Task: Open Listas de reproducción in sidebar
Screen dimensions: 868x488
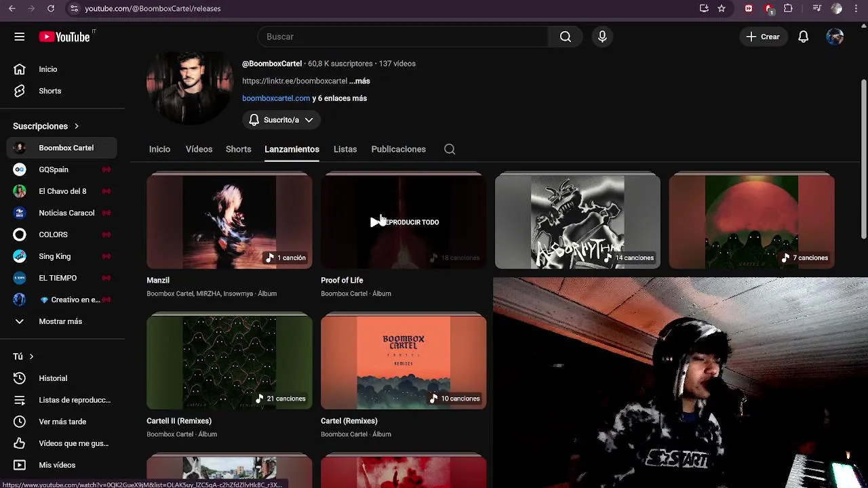Action: tap(62, 400)
